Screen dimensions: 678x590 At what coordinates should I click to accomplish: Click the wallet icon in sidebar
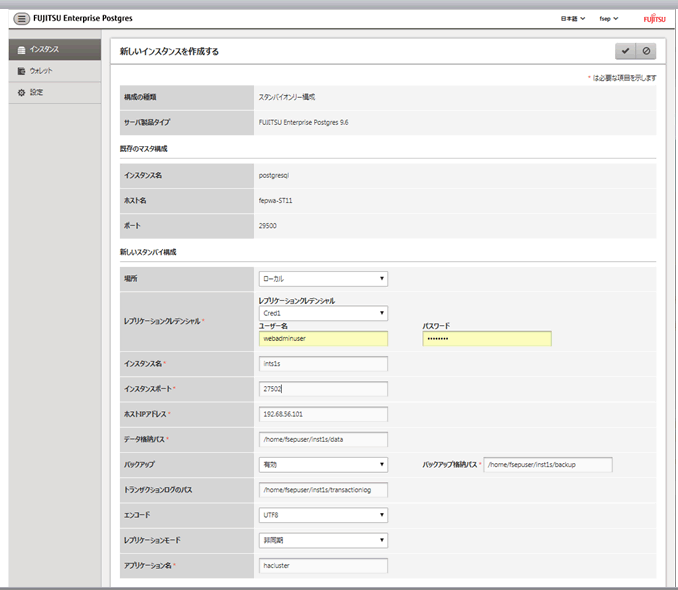coord(21,71)
